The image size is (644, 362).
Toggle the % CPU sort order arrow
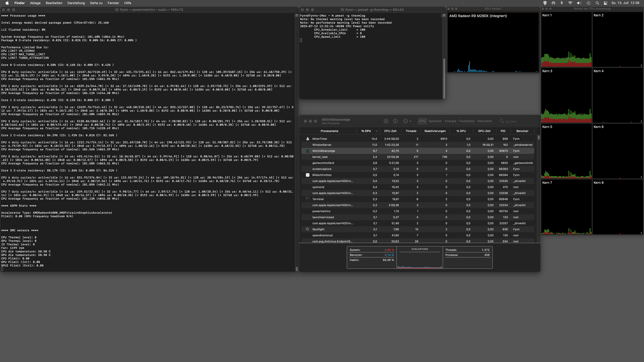[376, 131]
